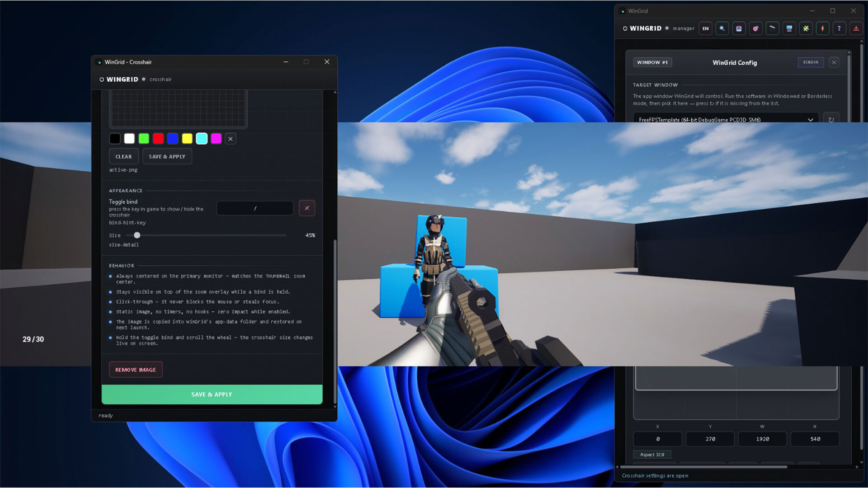Click the H field showing 540
This screenshot has width=868, height=488.
[x=815, y=439]
